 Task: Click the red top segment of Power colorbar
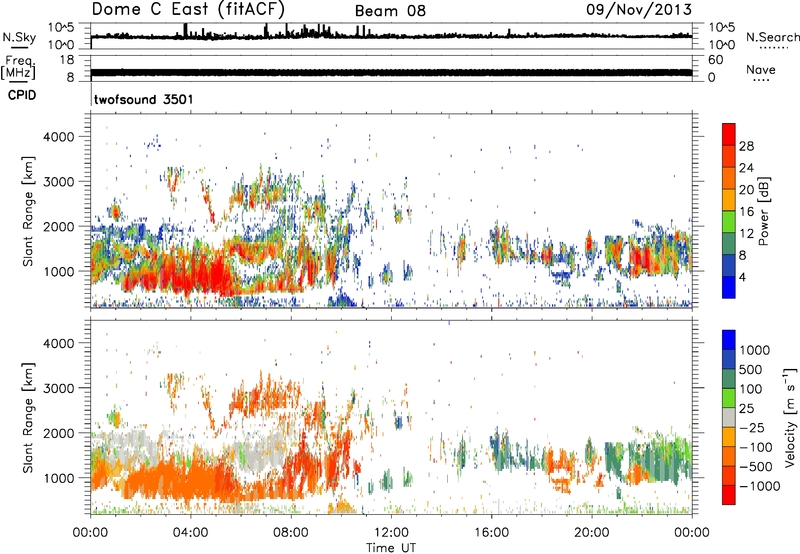tap(729, 135)
